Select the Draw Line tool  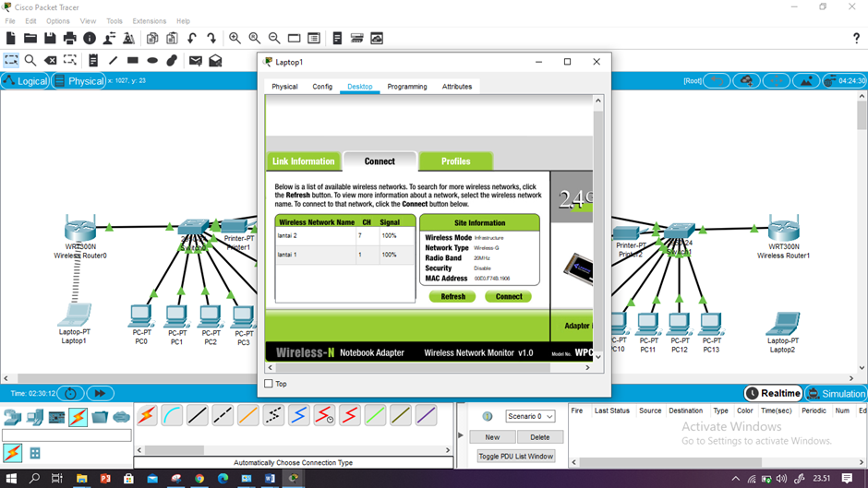click(x=113, y=60)
